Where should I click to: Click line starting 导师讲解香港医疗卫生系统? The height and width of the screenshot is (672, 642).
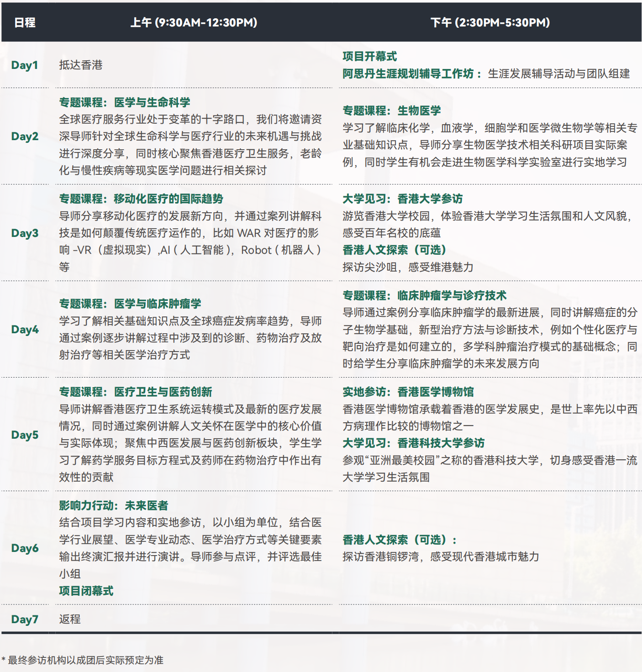coord(190,409)
